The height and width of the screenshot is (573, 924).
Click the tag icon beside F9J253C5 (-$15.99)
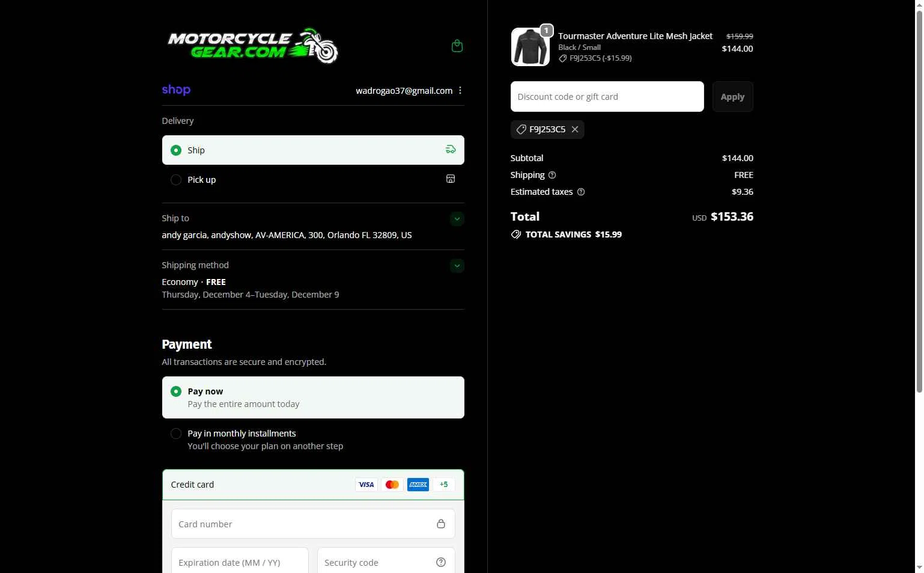563,58
